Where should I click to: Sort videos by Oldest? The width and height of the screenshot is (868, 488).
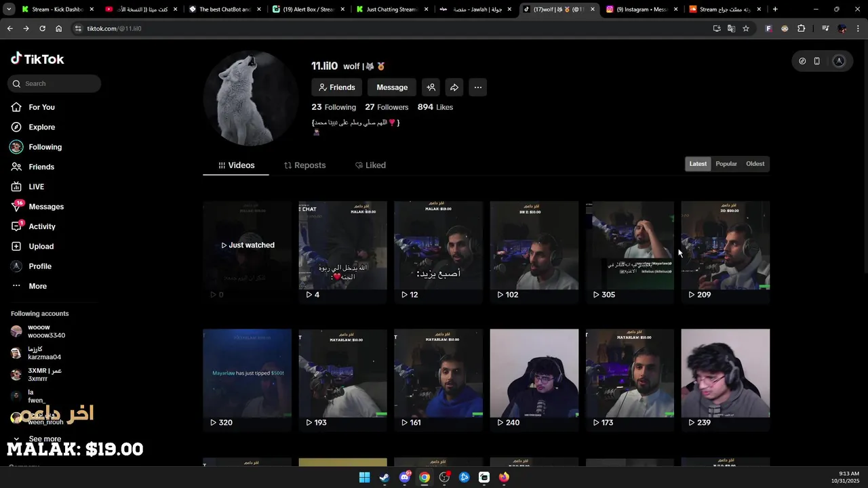coord(755,164)
